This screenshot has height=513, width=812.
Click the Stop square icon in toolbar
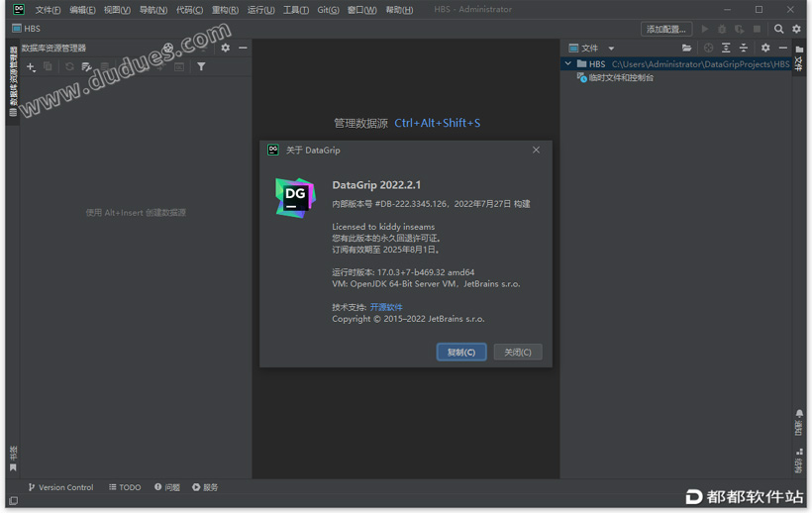[x=758, y=29]
